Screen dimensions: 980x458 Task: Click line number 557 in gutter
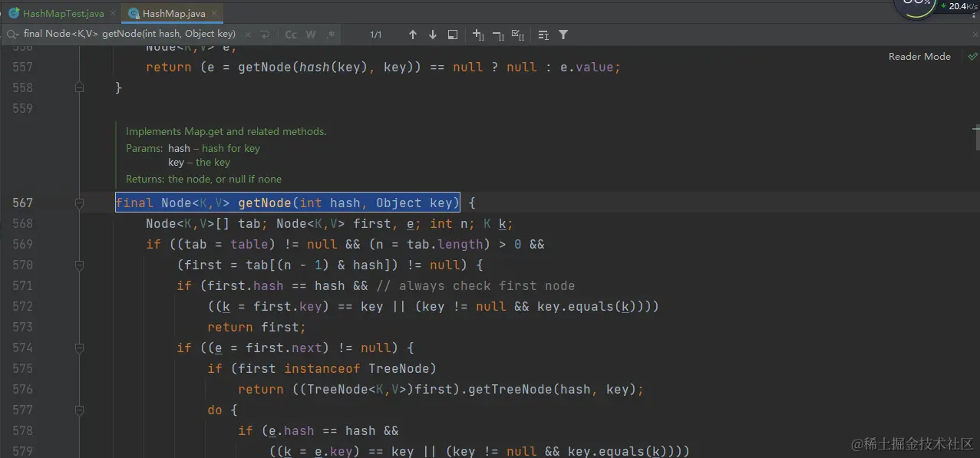pyautogui.click(x=23, y=68)
